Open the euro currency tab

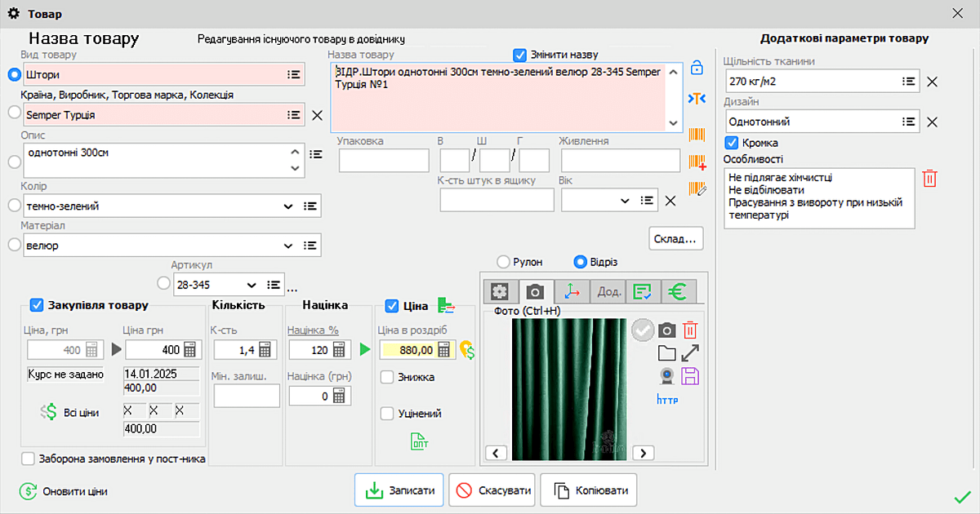(x=678, y=291)
